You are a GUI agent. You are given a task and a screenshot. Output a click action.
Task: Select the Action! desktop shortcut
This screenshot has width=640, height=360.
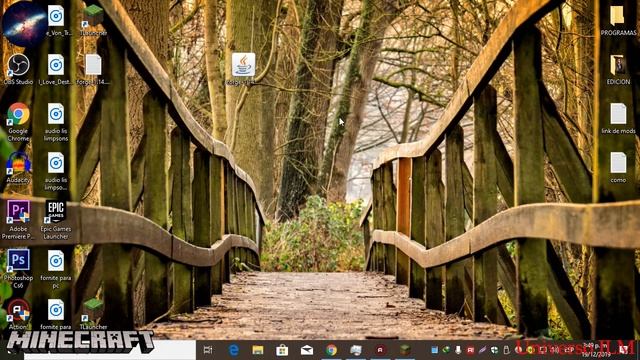click(18, 315)
